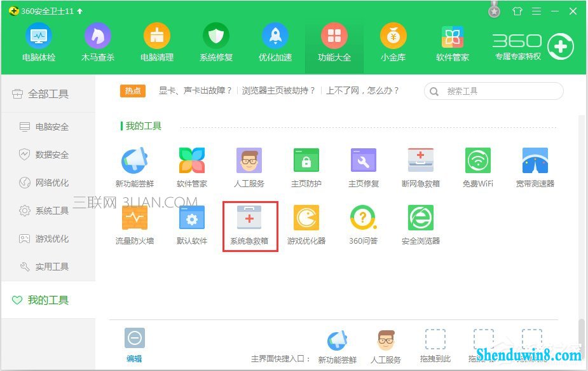Click the orange 热点 tag
This screenshot has width=588, height=371.
click(x=133, y=91)
